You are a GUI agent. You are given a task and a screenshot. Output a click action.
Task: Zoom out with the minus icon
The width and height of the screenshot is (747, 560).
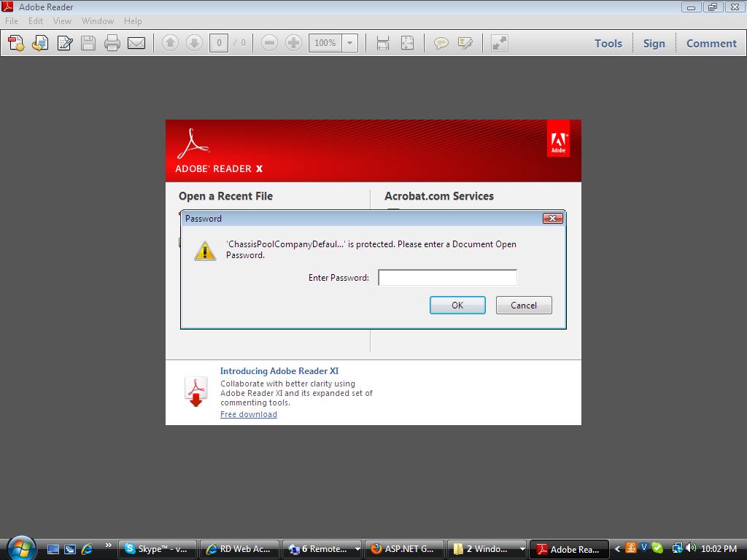coord(269,43)
